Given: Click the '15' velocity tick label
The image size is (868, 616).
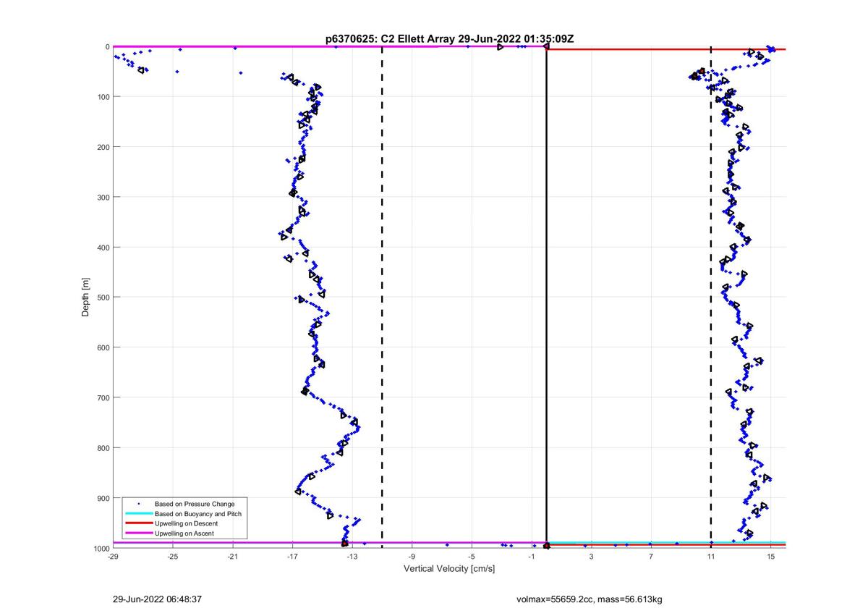Looking at the screenshot, I should (x=771, y=556).
